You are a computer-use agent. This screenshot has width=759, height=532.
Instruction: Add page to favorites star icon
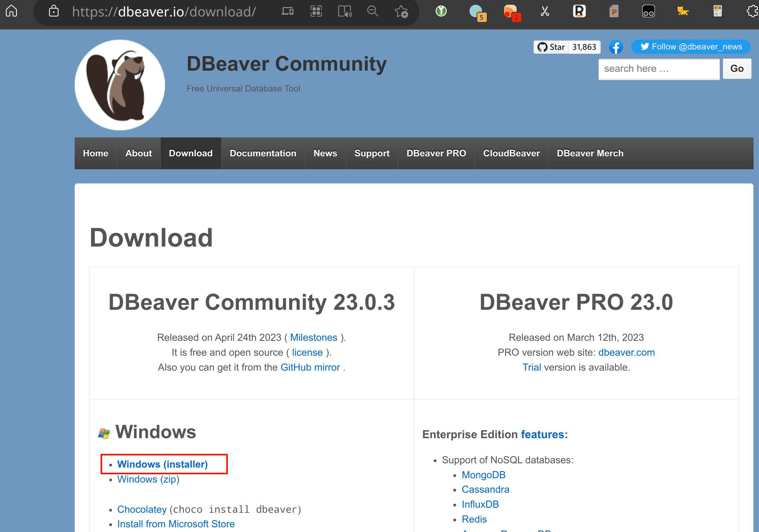tap(401, 11)
